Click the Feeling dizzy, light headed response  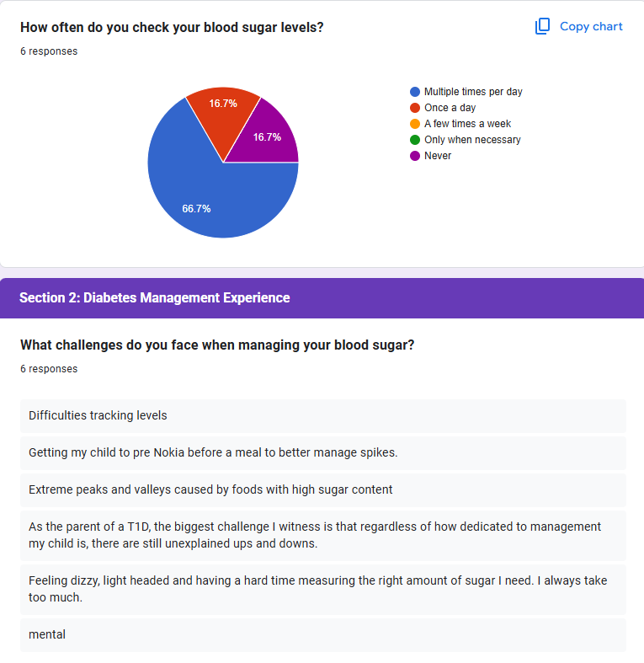point(317,589)
